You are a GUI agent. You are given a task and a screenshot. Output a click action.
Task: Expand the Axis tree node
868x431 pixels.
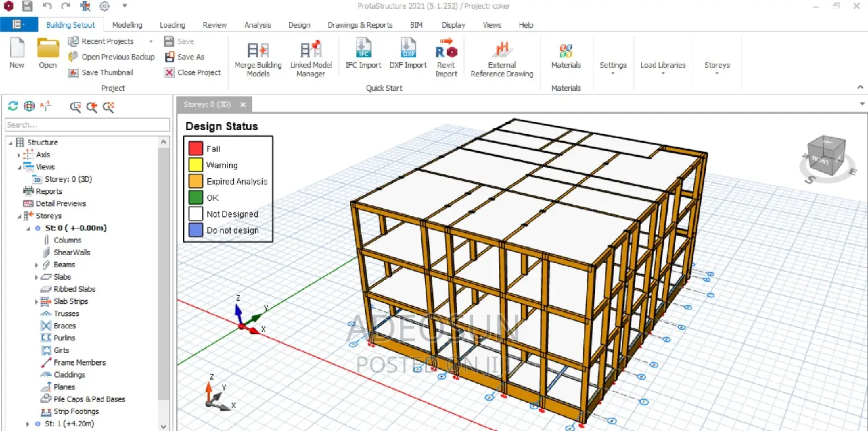pyautogui.click(x=19, y=155)
